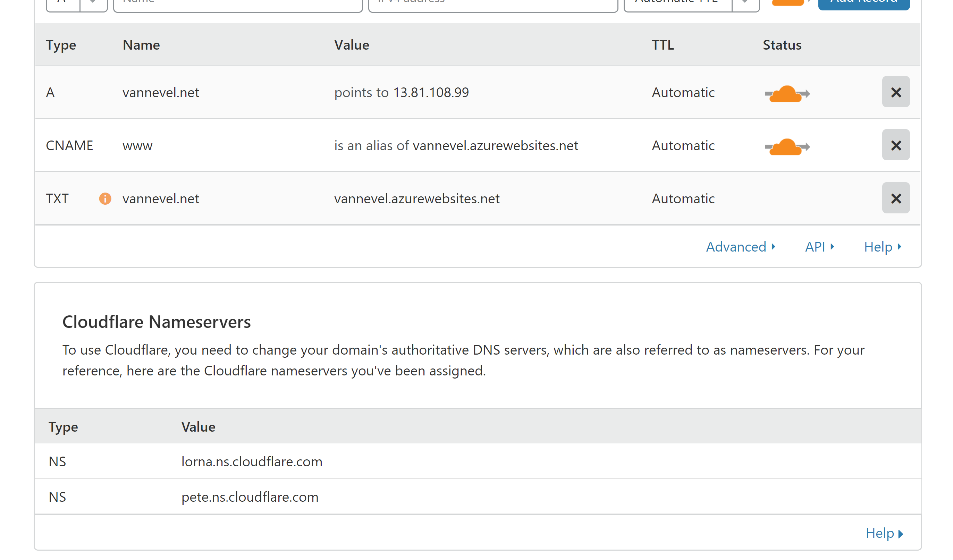
Task: Open the Advanced link
Action: pos(741,247)
